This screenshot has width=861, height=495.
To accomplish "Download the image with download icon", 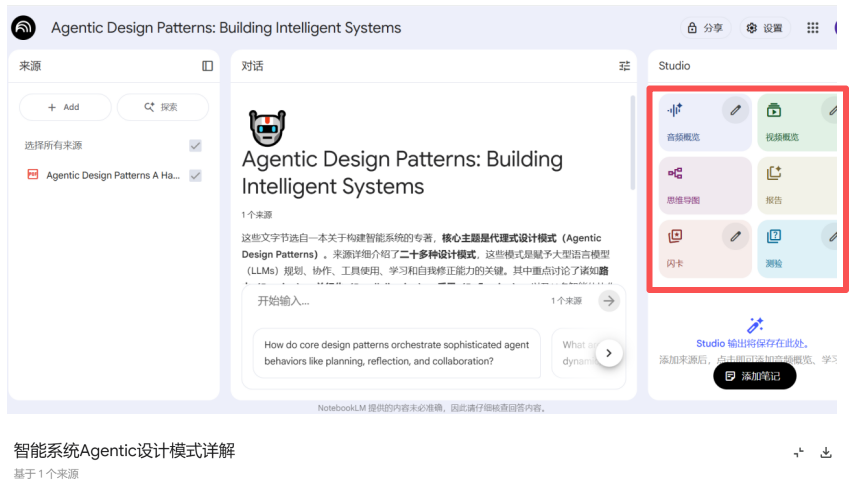I will 826,452.
